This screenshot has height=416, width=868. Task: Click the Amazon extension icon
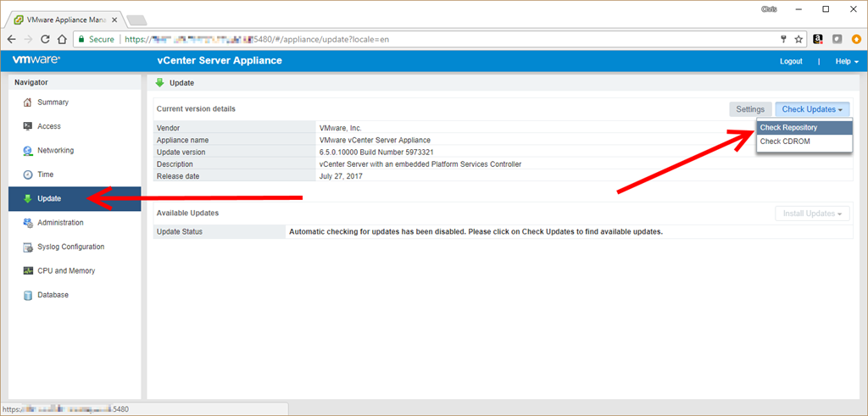coord(818,39)
